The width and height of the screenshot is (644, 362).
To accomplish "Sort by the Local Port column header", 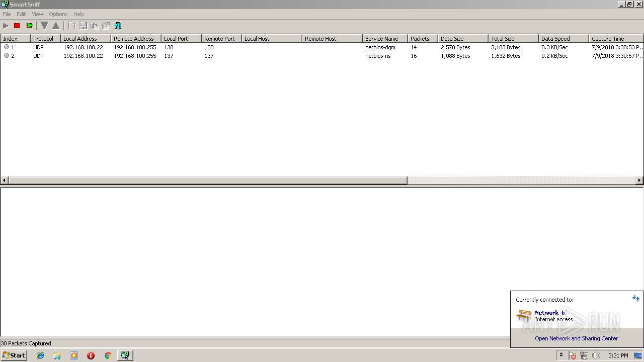I will pos(181,39).
